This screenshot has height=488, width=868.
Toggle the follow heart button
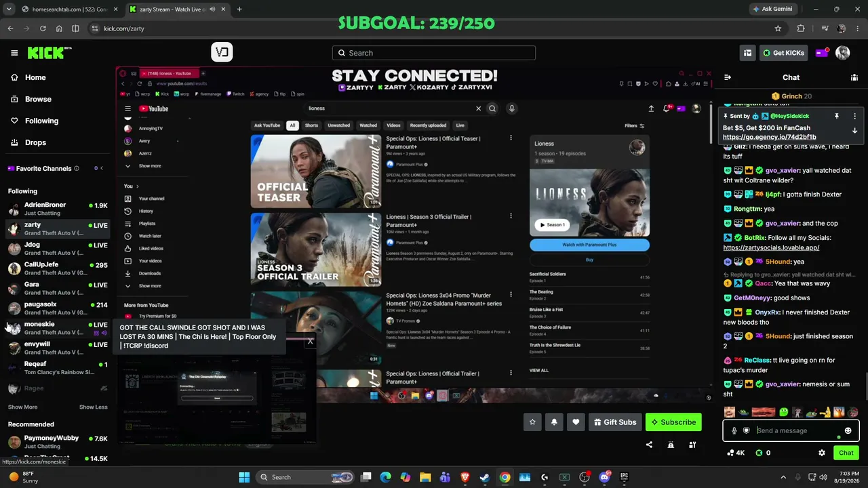point(576,422)
